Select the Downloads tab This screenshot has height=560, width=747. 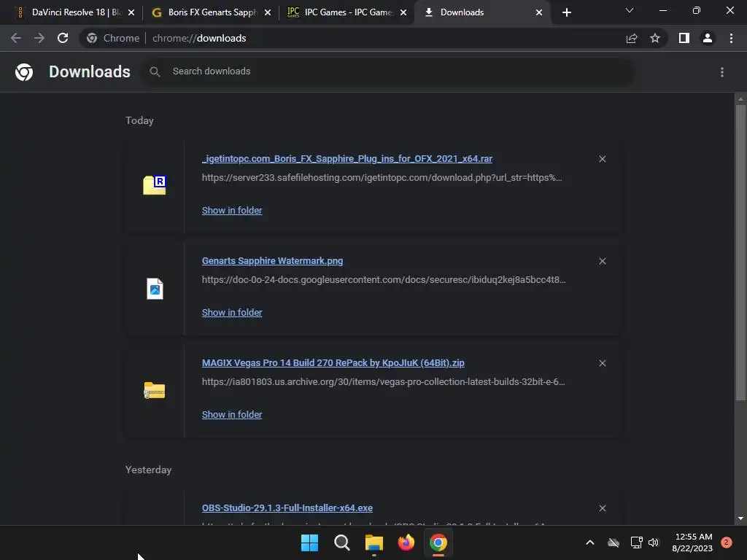(x=482, y=12)
